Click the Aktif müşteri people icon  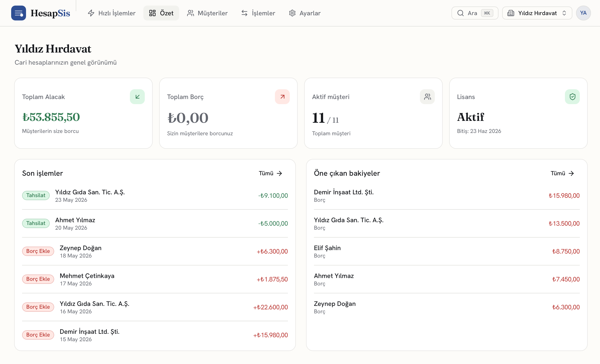coord(427,97)
